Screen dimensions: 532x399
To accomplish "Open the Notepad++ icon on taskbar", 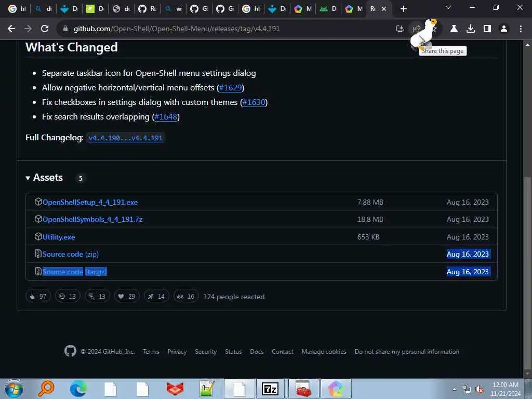I will pos(207,389).
